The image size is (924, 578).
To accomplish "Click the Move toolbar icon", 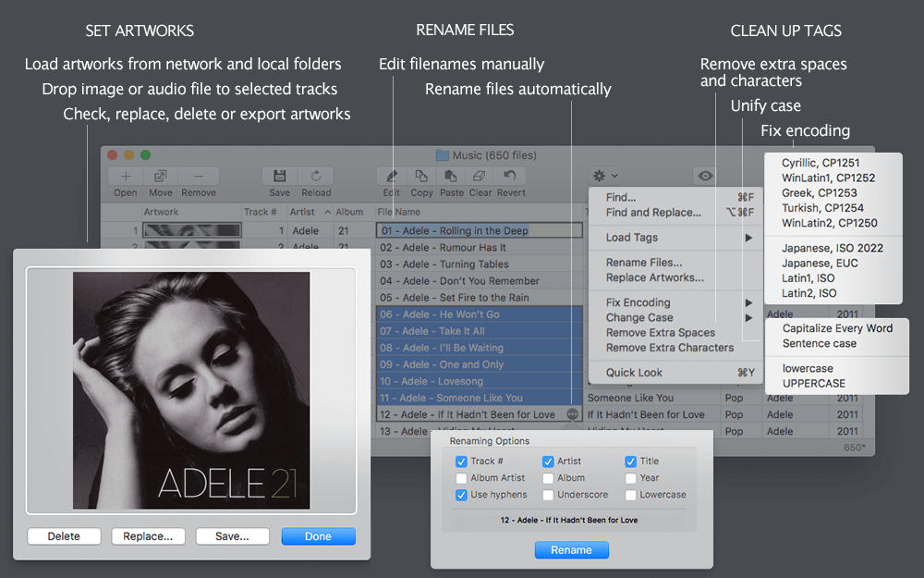I will pyautogui.click(x=161, y=176).
